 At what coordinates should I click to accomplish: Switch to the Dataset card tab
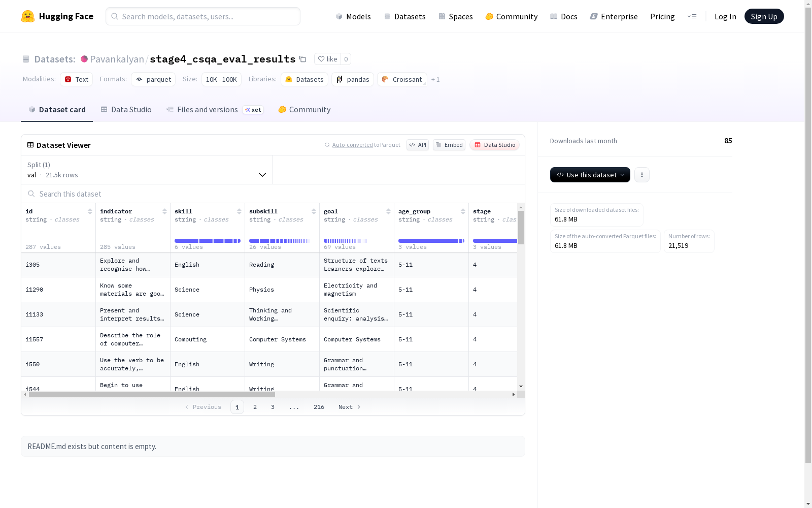[x=57, y=110]
